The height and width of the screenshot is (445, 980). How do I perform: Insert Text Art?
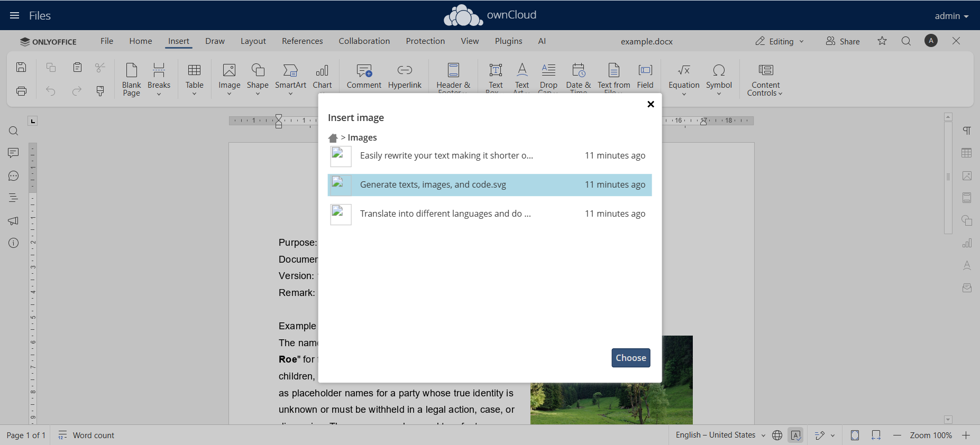click(522, 77)
